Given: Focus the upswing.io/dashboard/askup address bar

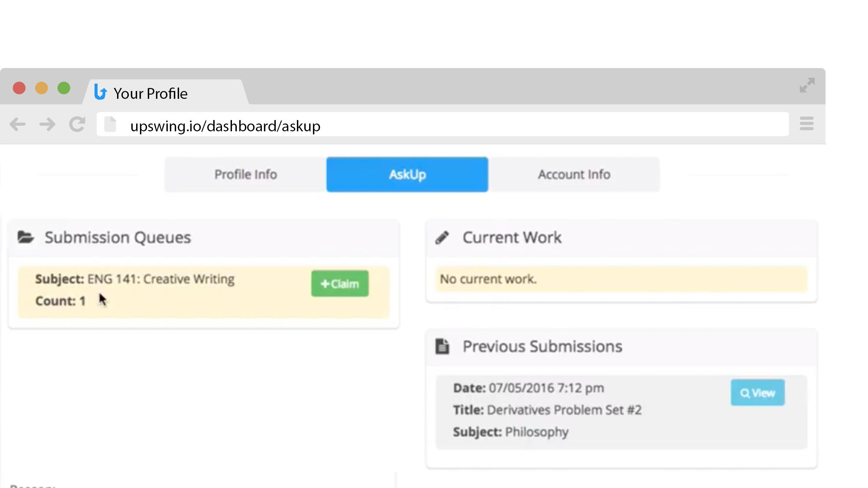Looking at the screenshot, I should point(442,124).
